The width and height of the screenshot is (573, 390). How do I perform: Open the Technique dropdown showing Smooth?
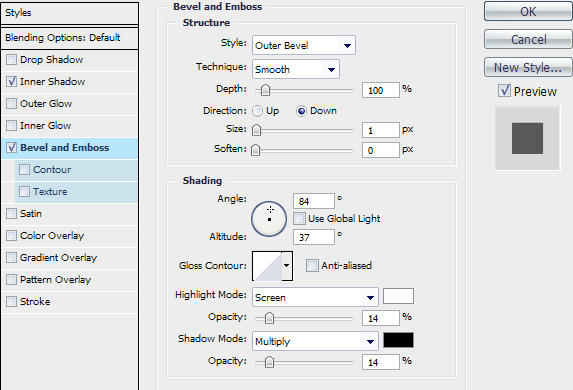(x=296, y=69)
